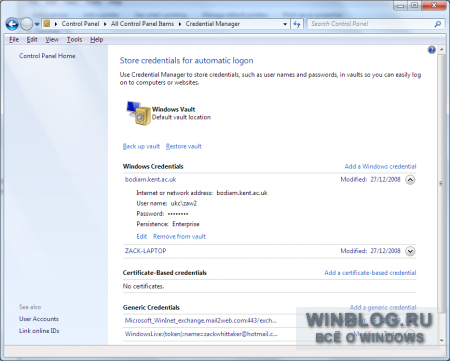The height and width of the screenshot is (361, 450).
Task: Open the Help menu
Action: [96, 40]
